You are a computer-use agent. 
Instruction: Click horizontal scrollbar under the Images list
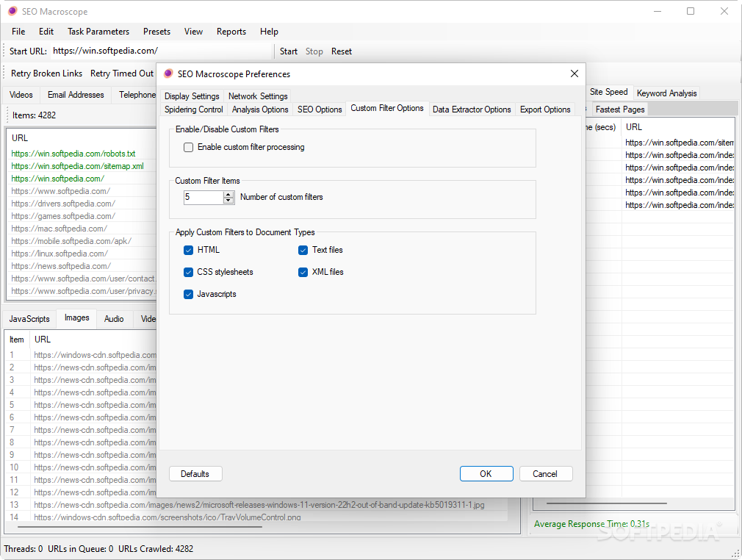click(139, 526)
